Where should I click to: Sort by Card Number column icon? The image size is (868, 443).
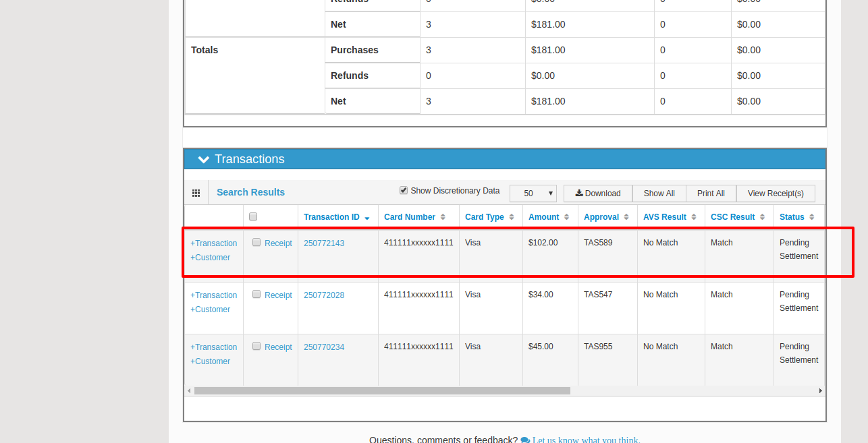point(443,217)
